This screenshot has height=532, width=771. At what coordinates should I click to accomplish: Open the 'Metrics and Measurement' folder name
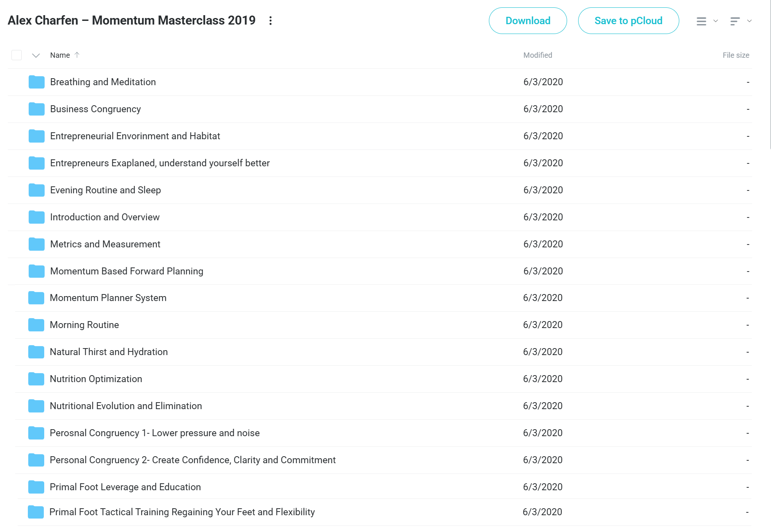coord(105,244)
